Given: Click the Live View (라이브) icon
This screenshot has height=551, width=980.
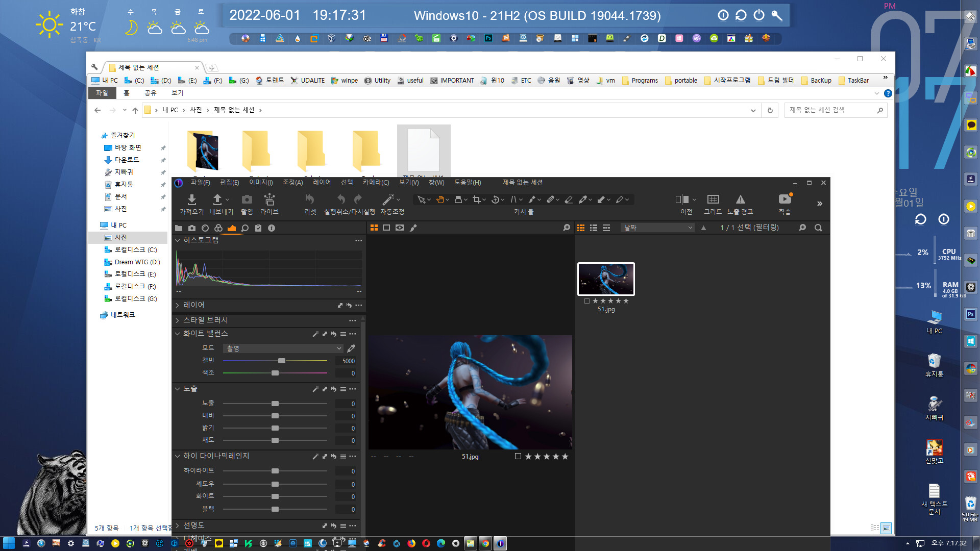Looking at the screenshot, I should coord(269,199).
